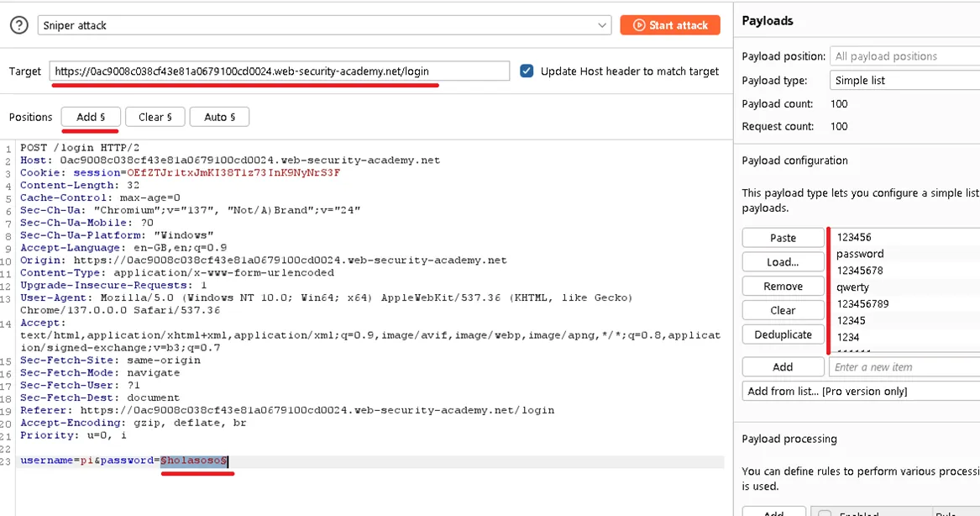Click the Start attack play icon
Screen dimensions: 980x516
pos(639,25)
